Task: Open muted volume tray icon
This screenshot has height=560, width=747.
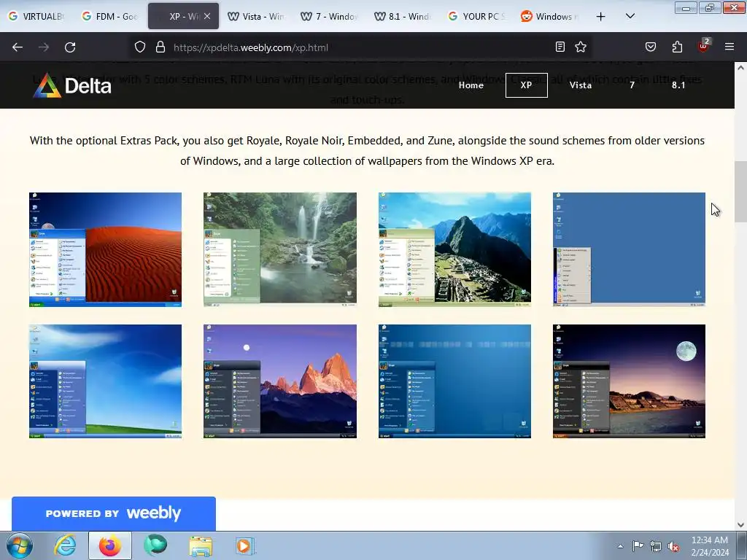Action: [673, 546]
